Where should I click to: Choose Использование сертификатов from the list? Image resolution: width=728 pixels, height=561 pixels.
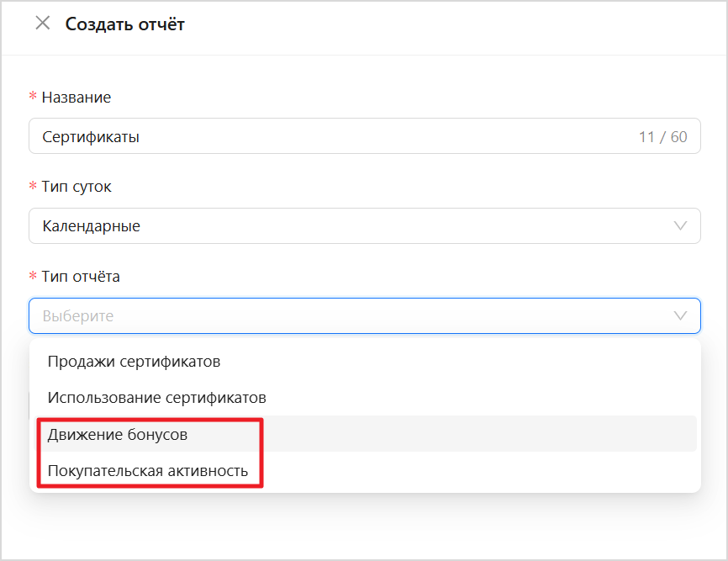pos(156,398)
